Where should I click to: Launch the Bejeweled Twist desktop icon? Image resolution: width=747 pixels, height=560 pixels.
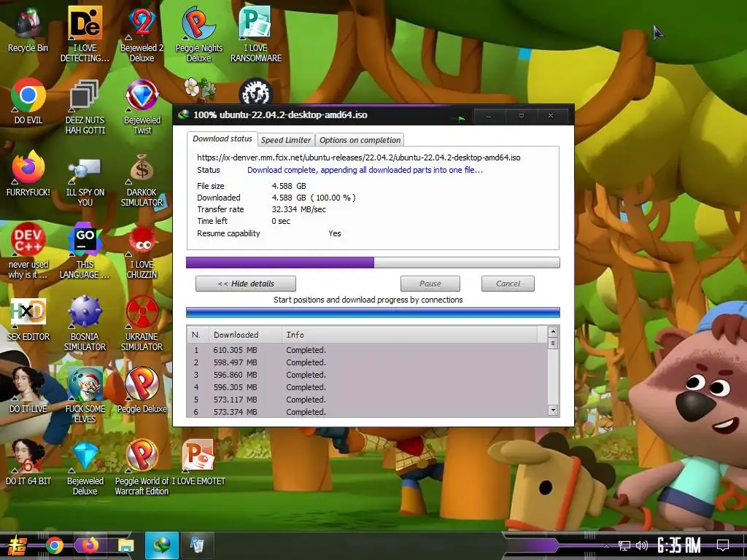click(142, 107)
